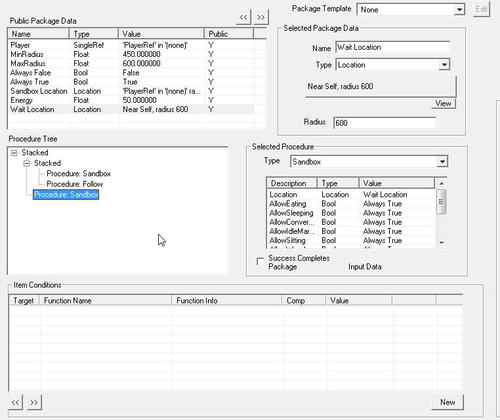Collapse the top-level Stacked tree node
Screen dimensions: 500x420
tap(14, 153)
